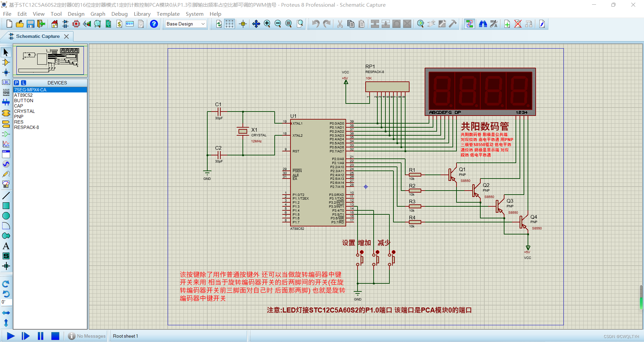Select the Text Script Mode tool
Viewport: 644px width, 342px height.
[6, 92]
